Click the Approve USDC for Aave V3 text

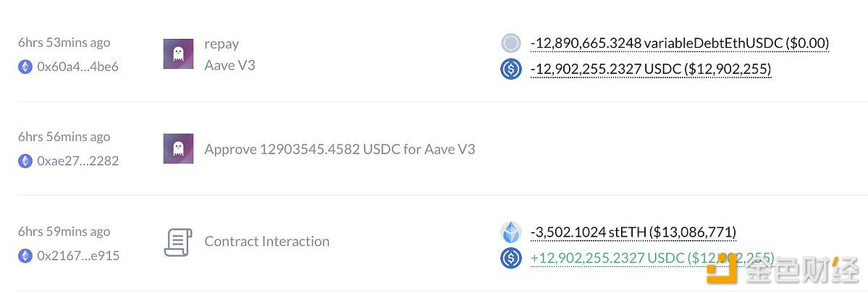pyautogui.click(x=340, y=150)
